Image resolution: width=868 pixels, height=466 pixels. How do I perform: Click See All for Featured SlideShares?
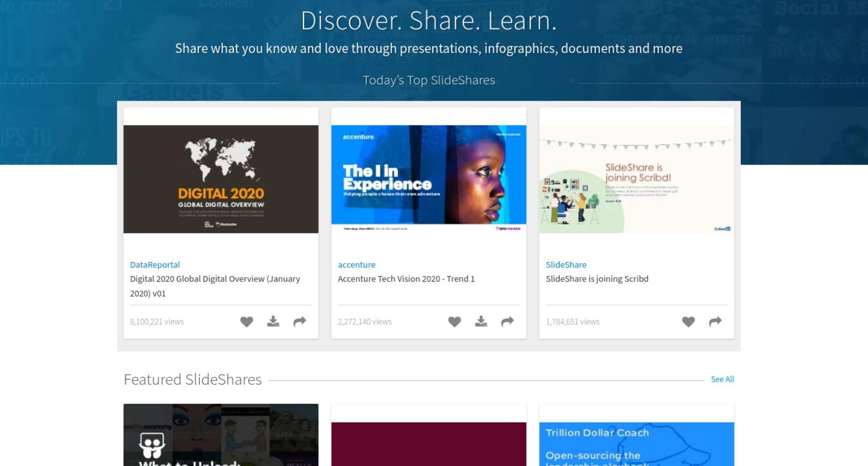coord(722,379)
